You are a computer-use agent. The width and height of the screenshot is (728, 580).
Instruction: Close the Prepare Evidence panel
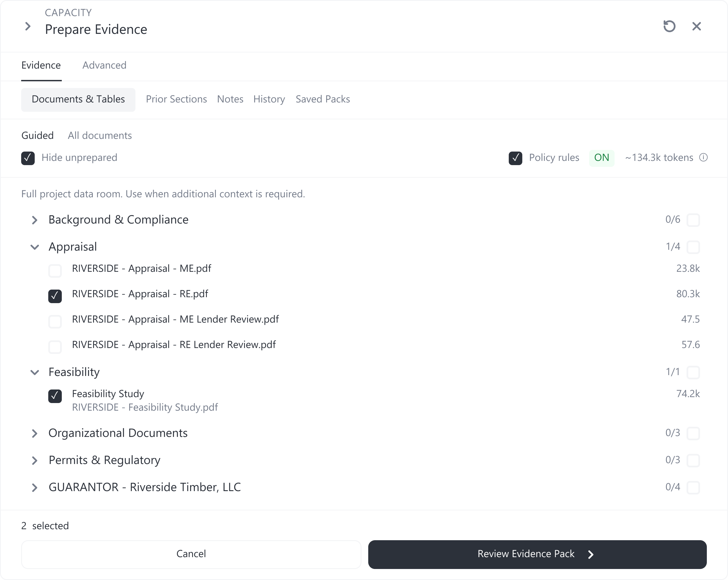pyautogui.click(x=696, y=26)
